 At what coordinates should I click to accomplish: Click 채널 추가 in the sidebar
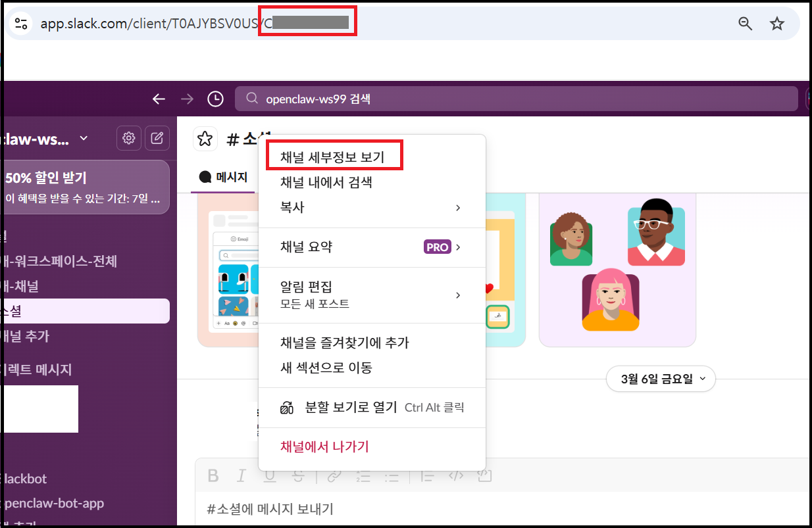[x=85, y=336]
